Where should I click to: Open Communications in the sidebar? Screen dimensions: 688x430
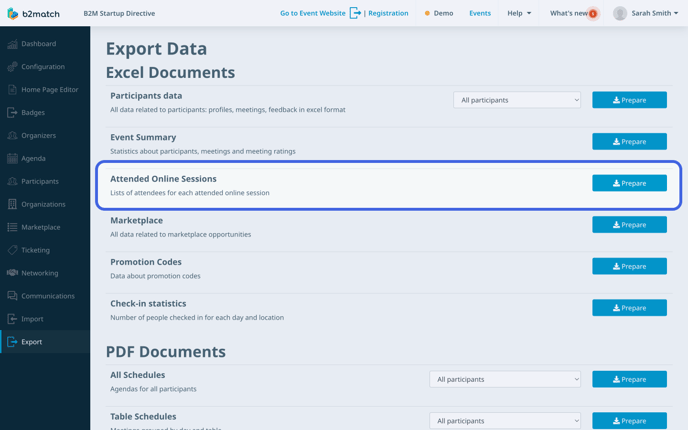(x=45, y=296)
